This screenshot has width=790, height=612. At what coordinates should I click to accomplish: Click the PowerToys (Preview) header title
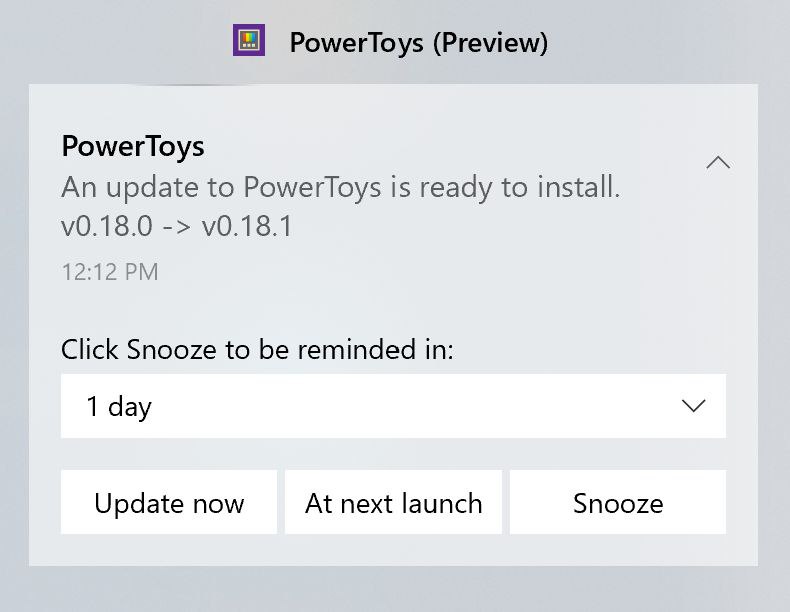coord(419,42)
